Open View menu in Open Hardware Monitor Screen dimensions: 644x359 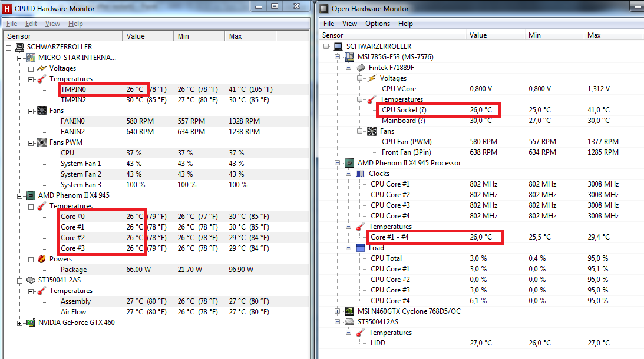pyautogui.click(x=349, y=24)
